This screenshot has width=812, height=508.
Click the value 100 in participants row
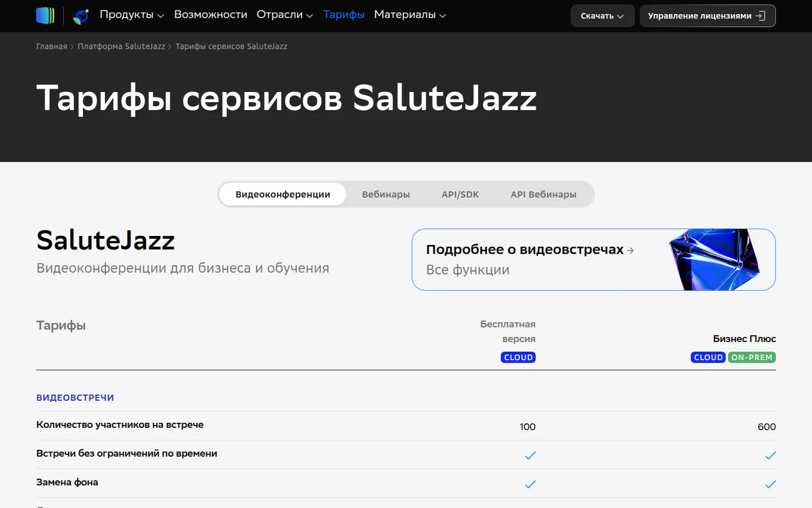coord(527,427)
